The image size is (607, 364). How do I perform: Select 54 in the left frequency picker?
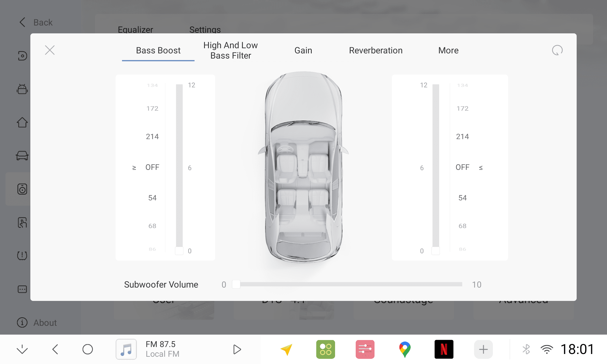pyautogui.click(x=152, y=198)
